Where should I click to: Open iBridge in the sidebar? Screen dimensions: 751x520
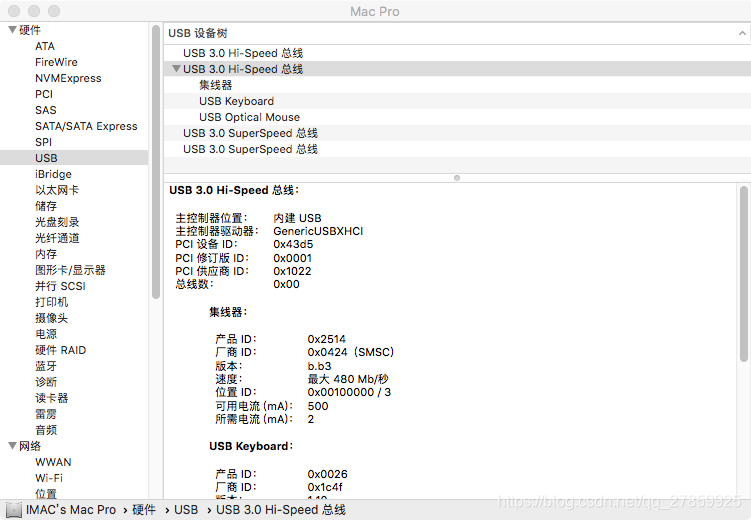pos(53,174)
